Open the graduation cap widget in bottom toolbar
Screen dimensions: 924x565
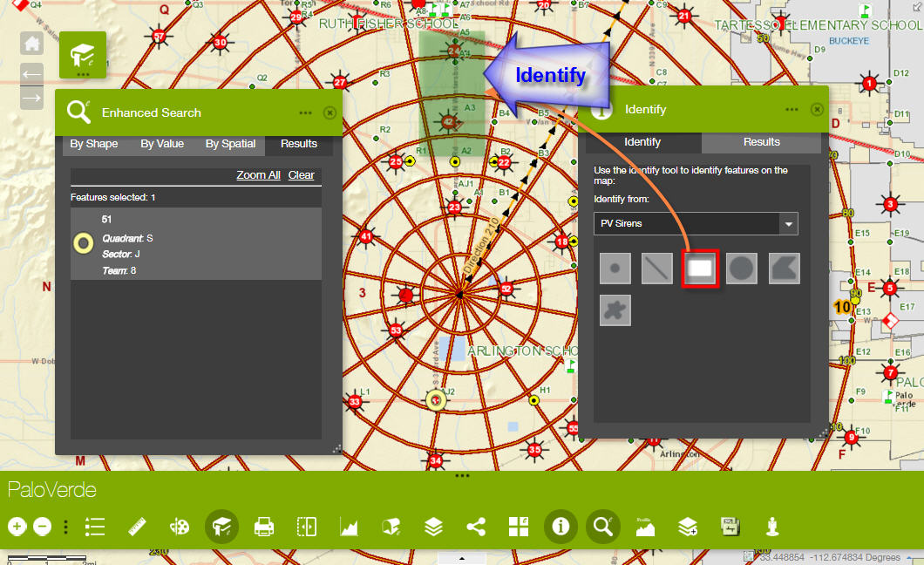point(221,526)
